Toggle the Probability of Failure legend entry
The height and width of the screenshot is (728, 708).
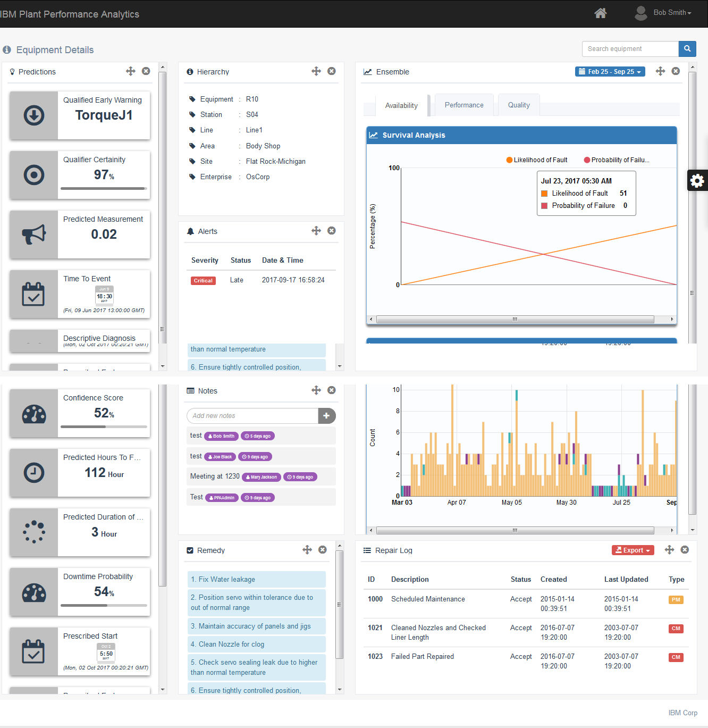(616, 160)
